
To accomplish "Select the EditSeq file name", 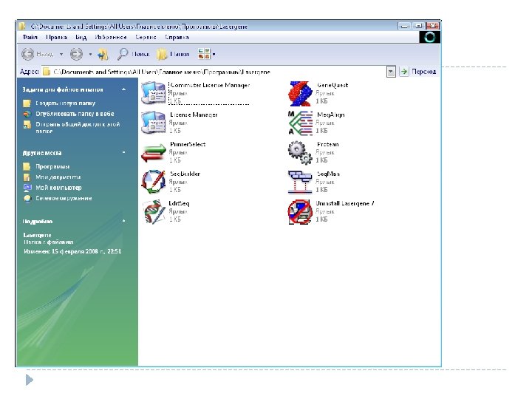I will [x=179, y=204].
